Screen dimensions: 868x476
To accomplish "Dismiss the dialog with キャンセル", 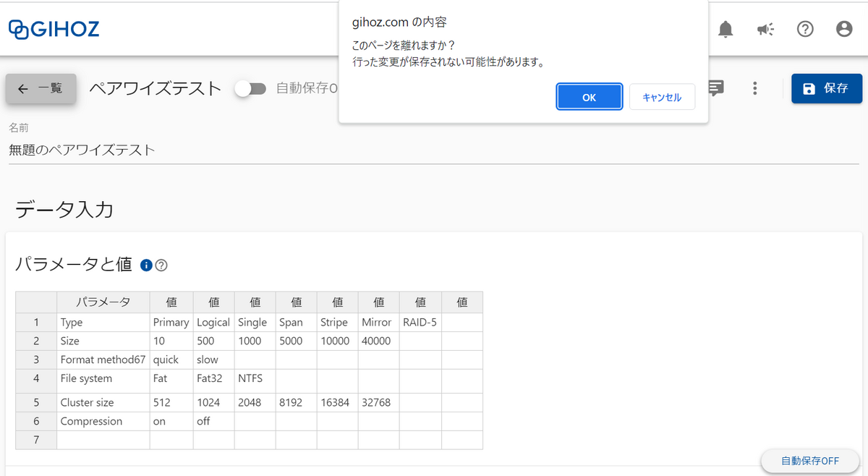I will click(662, 95).
